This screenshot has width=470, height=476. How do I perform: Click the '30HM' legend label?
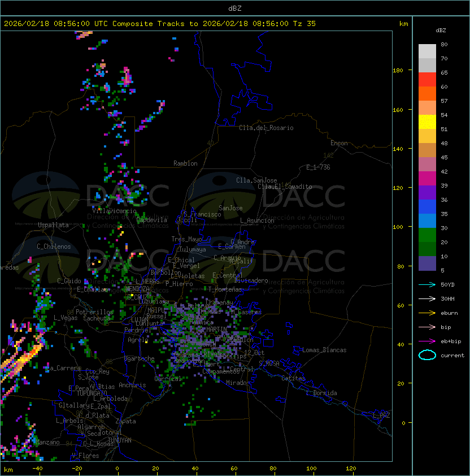tap(447, 298)
